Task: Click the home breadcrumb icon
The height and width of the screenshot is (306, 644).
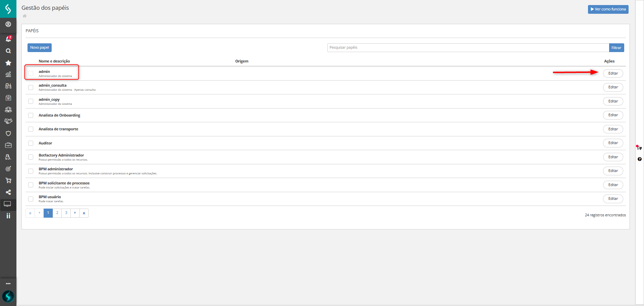Action: 24,16
